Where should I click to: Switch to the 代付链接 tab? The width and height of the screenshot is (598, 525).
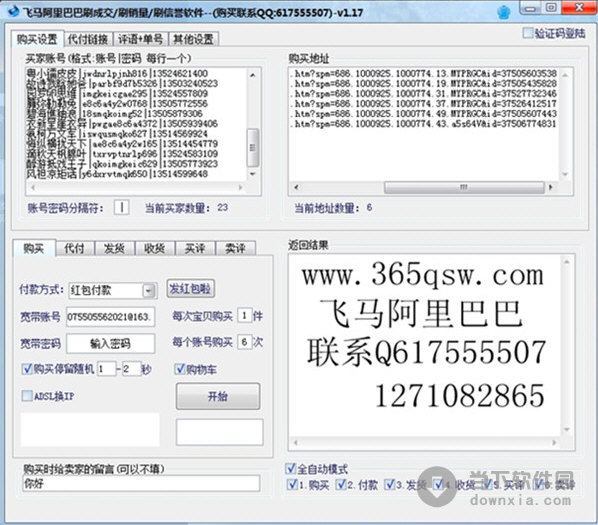pyautogui.click(x=88, y=39)
